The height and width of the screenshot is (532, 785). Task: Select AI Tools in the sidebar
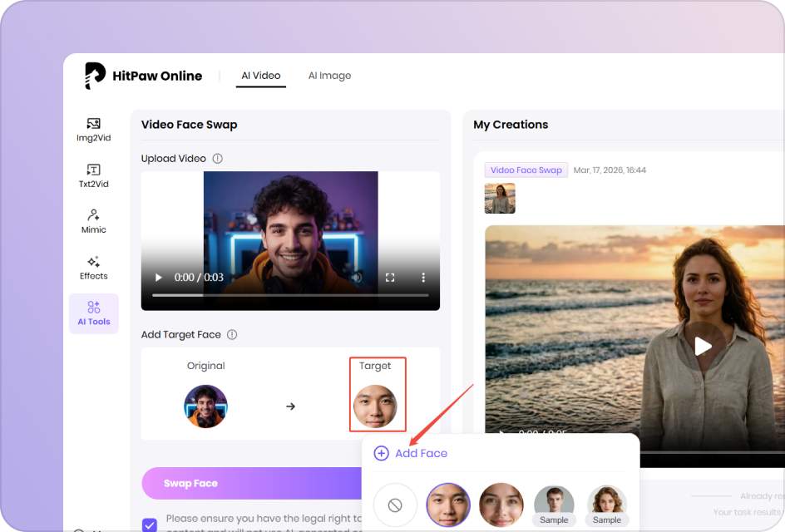point(93,313)
